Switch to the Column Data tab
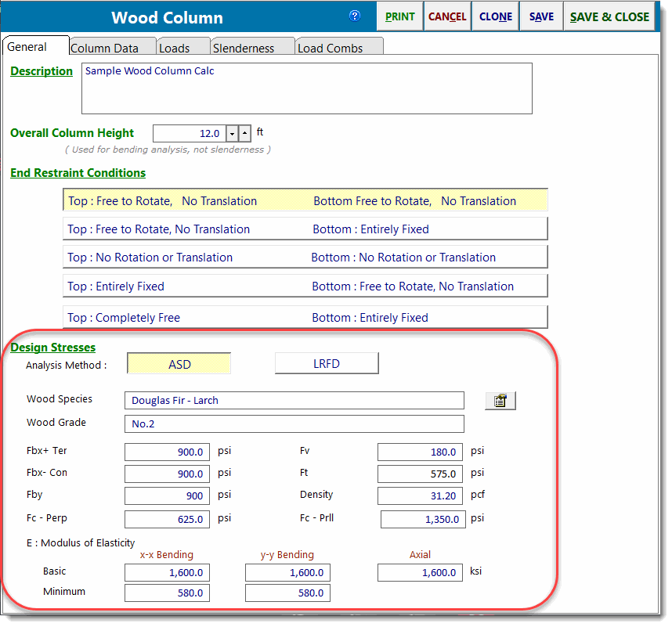The width and height of the screenshot is (672, 627). tap(104, 48)
